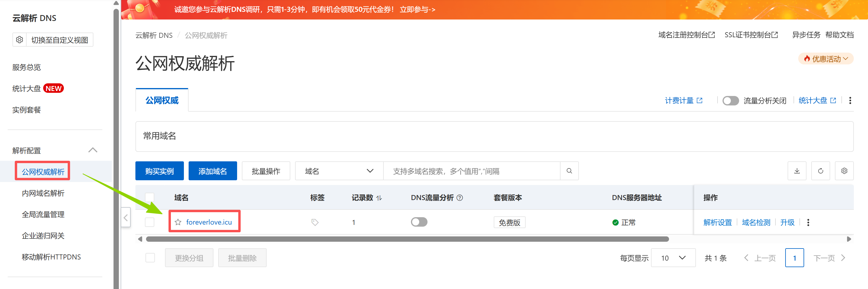The height and width of the screenshot is (289, 868).
Task: Toggle the 流量分析 switch
Action: point(731,100)
